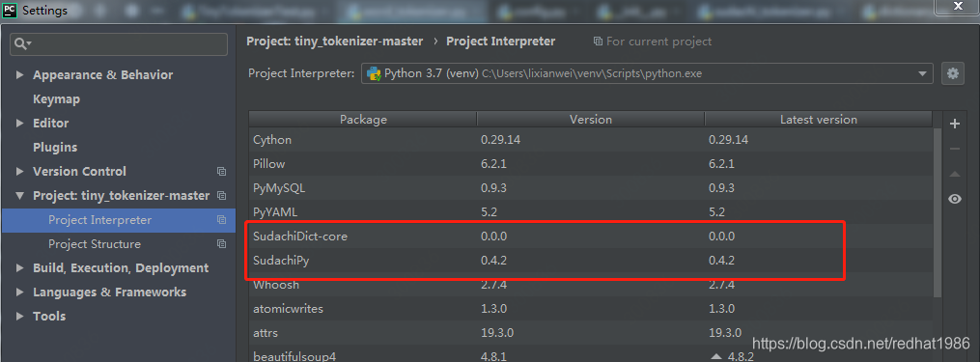980x362 pixels.
Task: Open Project Structure settings page
Action: (x=95, y=244)
